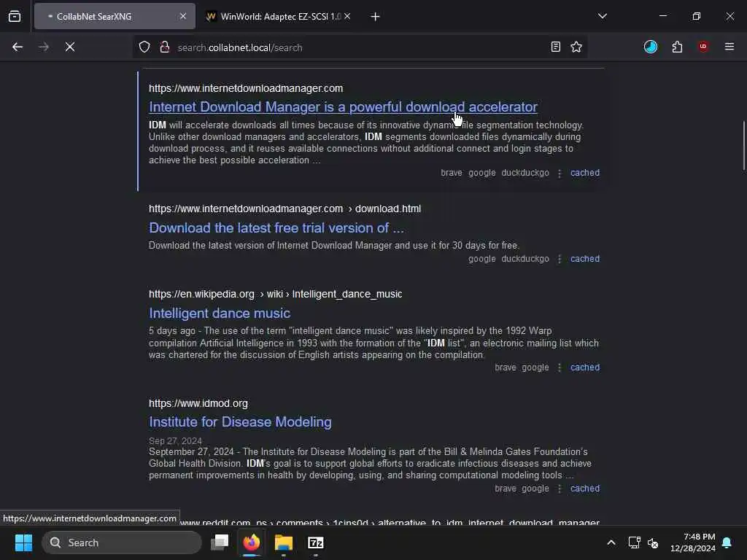Click internetdownloadmanager.com URL of first result
The width and height of the screenshot is (747, 560).
click(x=246, y=88)
